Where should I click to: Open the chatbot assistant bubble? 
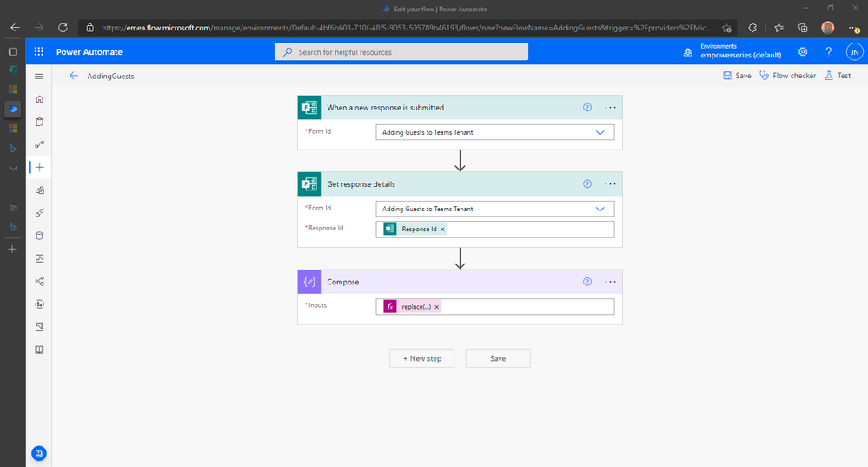(x=39, y=453)
